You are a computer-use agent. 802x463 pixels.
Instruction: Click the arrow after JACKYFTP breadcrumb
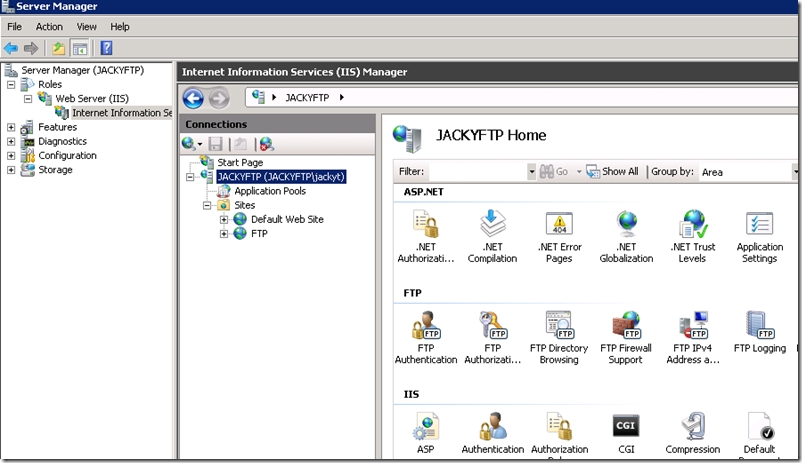[x=342, y=98]
